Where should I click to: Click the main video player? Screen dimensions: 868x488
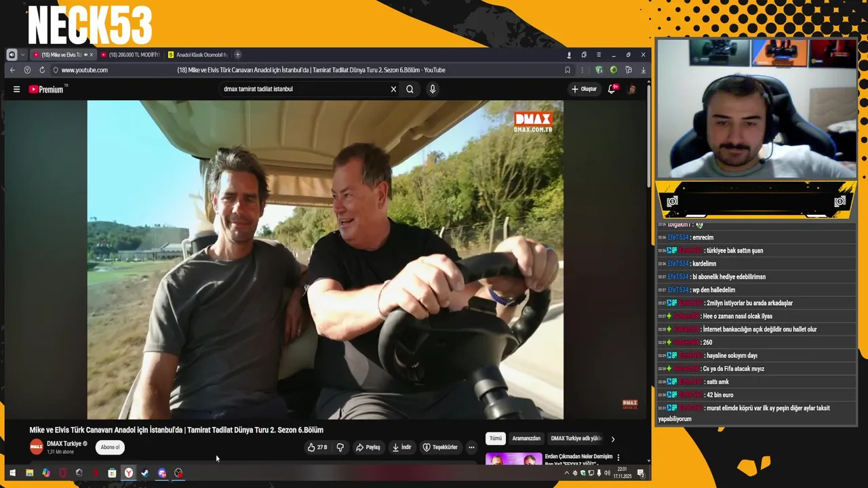[325, 260]
